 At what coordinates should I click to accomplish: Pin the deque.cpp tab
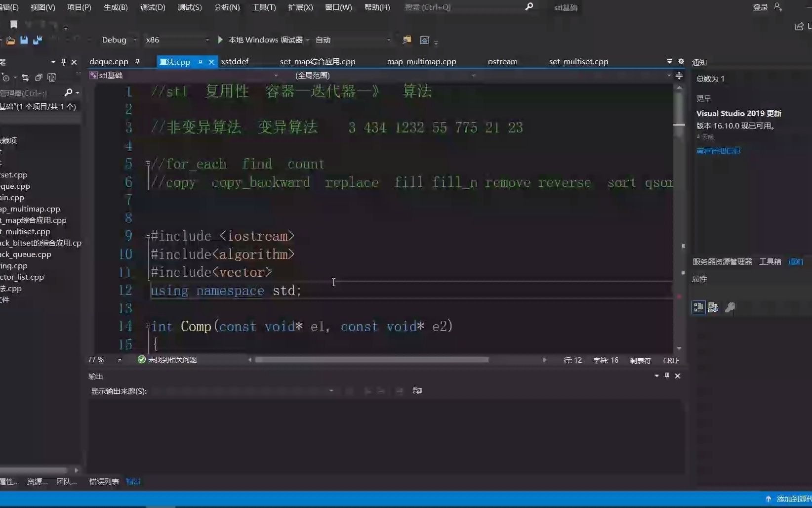(x=138, y=61)
